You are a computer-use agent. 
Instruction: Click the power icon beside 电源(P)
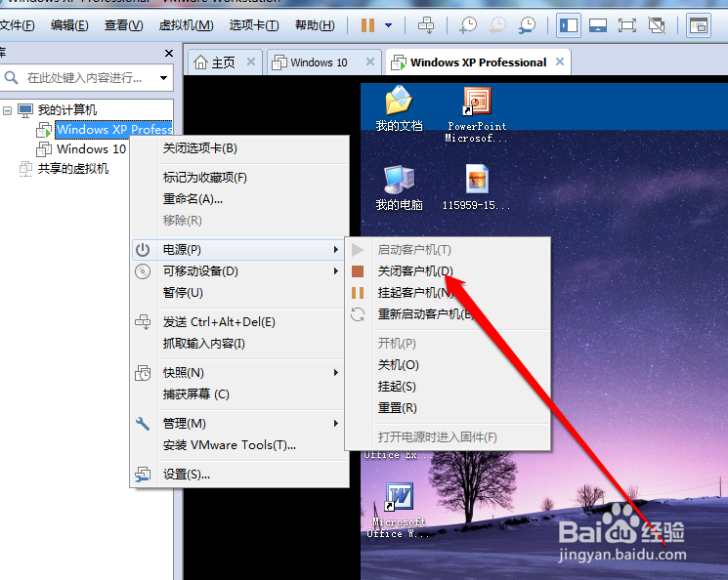point(143,250)
